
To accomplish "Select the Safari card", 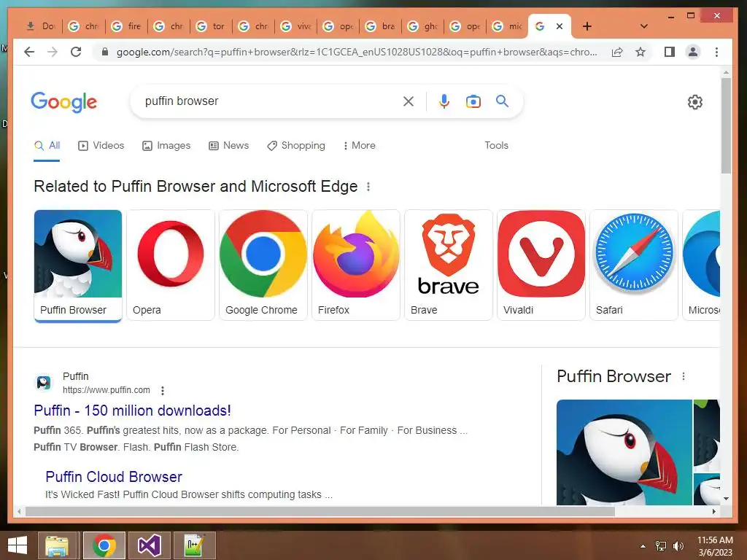I will pos(634,265).
